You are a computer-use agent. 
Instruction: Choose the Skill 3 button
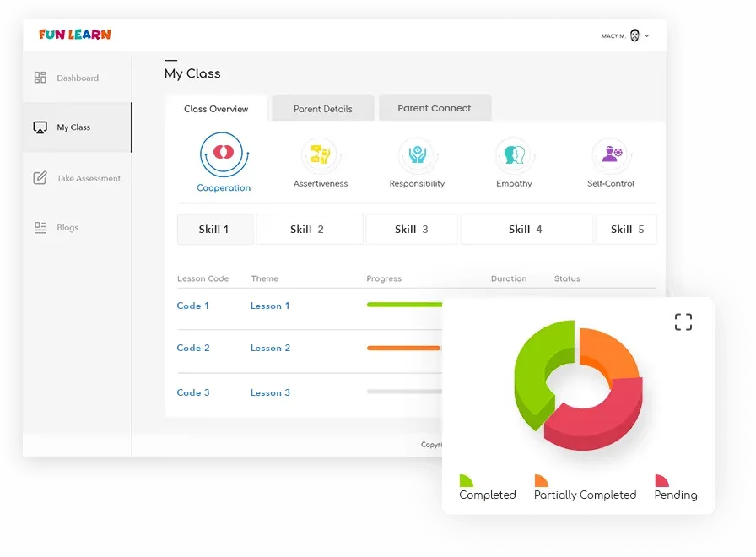(x=412, y=230)
